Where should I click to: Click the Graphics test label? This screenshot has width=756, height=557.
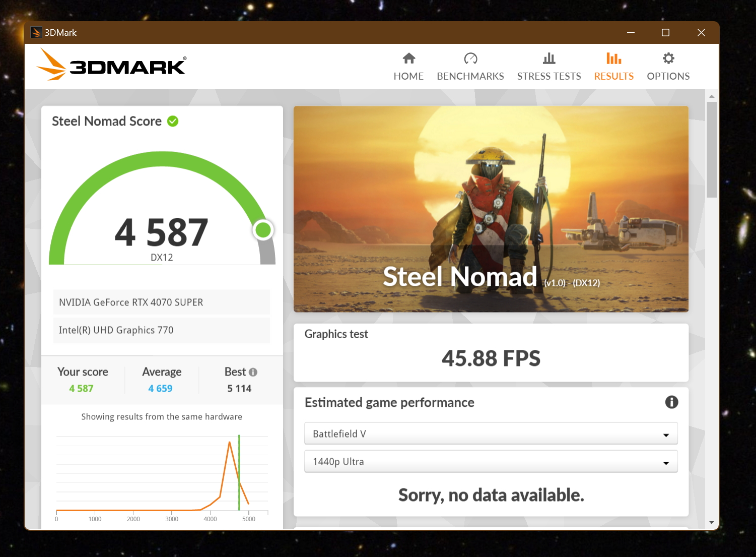(336, 334)
